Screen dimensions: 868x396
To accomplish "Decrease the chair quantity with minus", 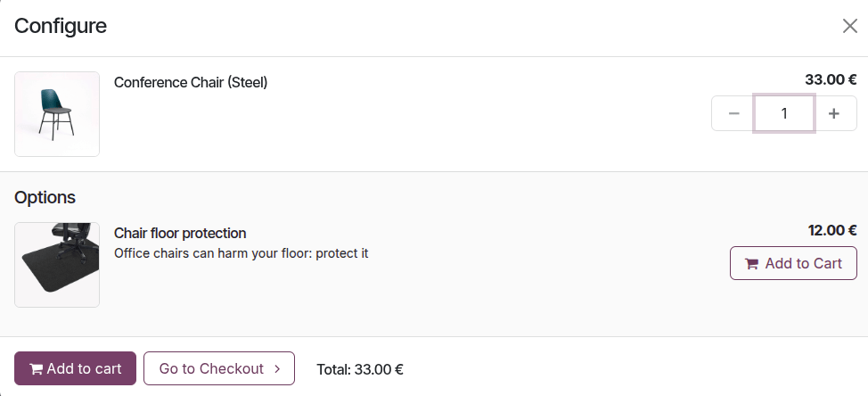I will tap(733, 113).
